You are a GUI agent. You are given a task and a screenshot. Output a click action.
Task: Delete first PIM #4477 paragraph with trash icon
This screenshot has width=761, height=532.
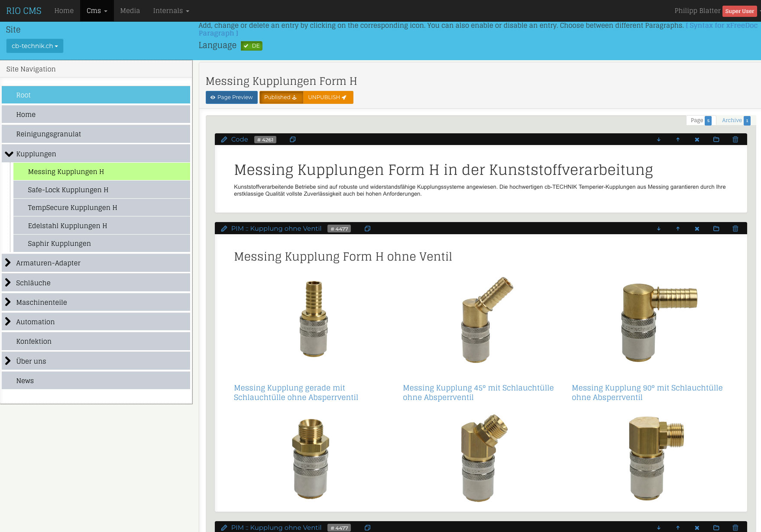point(735,229)
